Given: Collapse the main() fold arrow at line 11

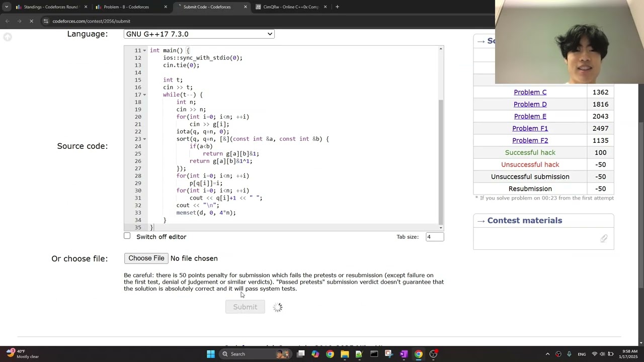Looking at the screenshot, I should coord(144,50).
